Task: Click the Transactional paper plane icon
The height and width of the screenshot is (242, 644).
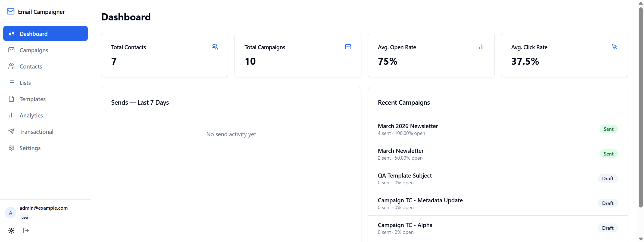Action: (11, 131)
